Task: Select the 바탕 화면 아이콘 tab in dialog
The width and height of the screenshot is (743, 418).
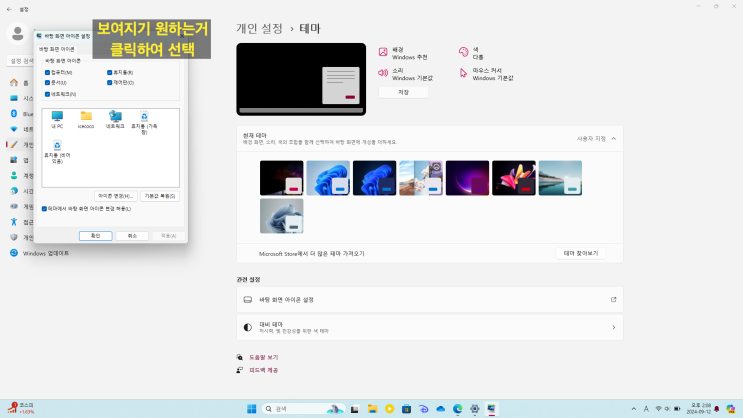Action: click(x=57, y=49)
